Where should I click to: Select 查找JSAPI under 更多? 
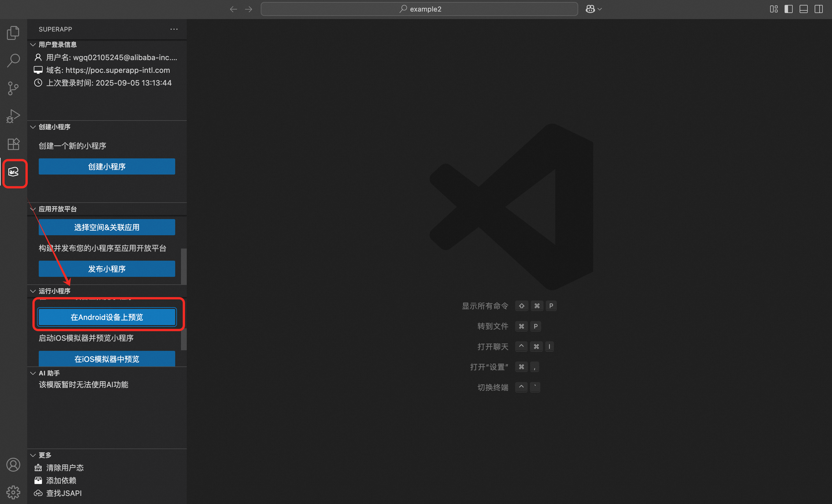(64, 493)
